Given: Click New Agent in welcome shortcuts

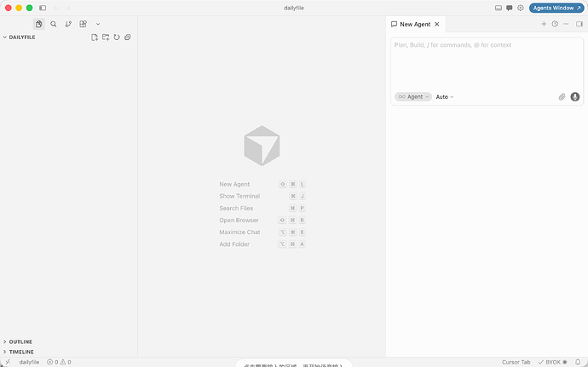Looking at the screenshot, I should 234,184.
